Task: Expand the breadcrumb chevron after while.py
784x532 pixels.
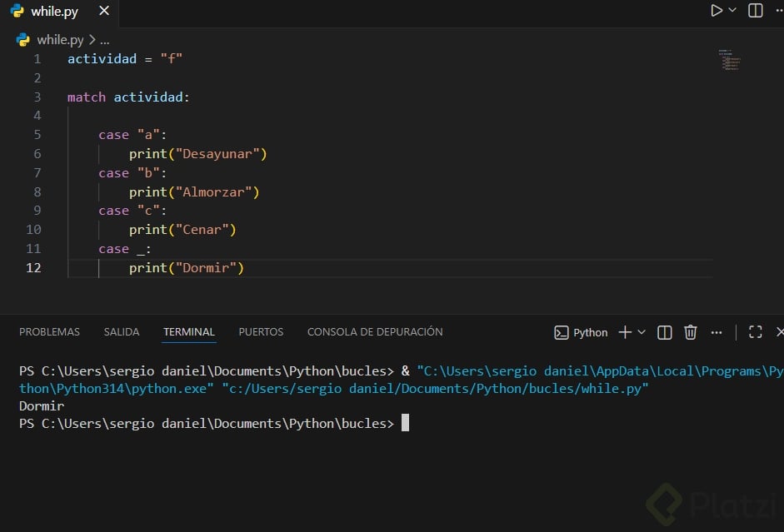Action: point(92,40)
